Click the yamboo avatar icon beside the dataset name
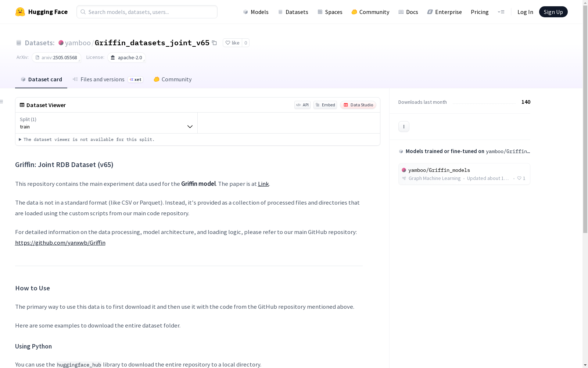This screenshot has width=588, height=368. click(x=61, y=43)
